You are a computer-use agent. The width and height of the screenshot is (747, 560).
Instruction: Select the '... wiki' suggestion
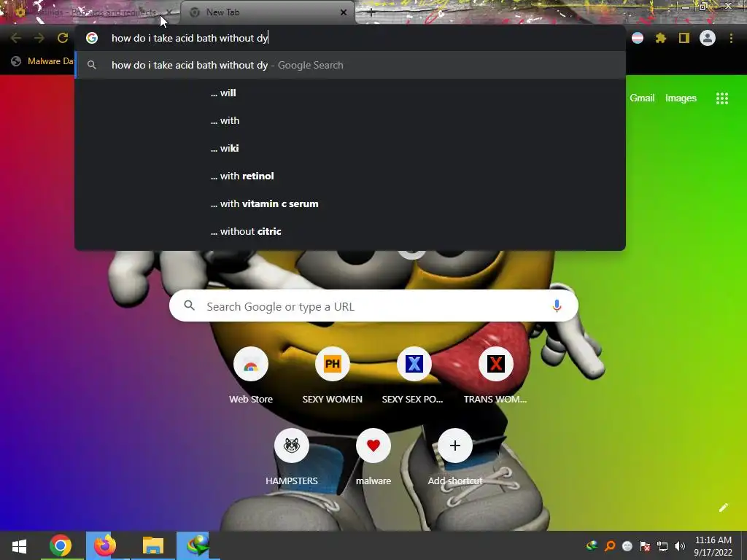point(350,148)
